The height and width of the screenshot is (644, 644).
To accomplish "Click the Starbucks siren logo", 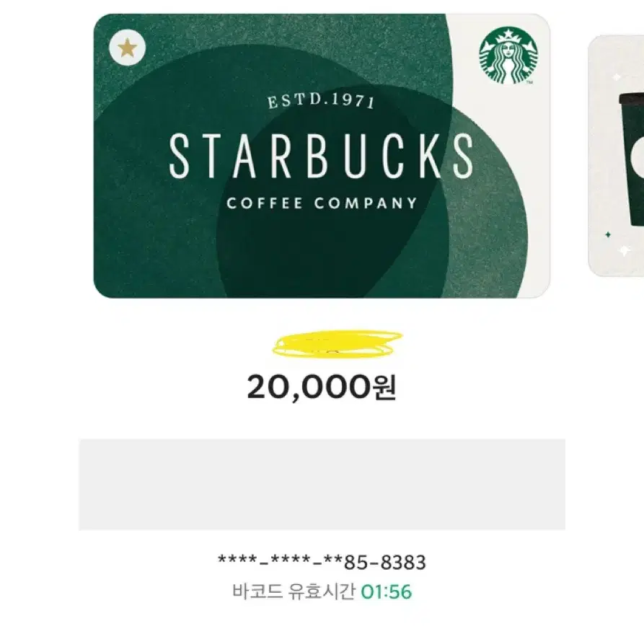I will pyautogui.click(x=508, y=56).
